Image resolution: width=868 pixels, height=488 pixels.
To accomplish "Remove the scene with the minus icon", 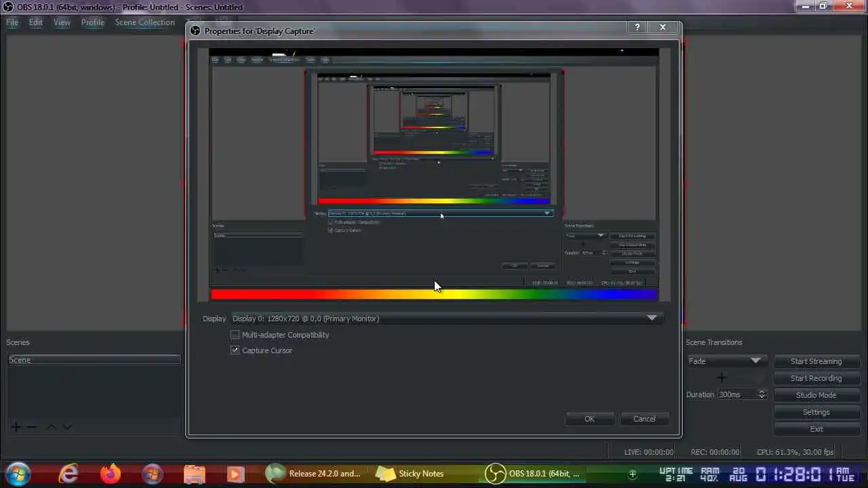I will pos(31,427).
